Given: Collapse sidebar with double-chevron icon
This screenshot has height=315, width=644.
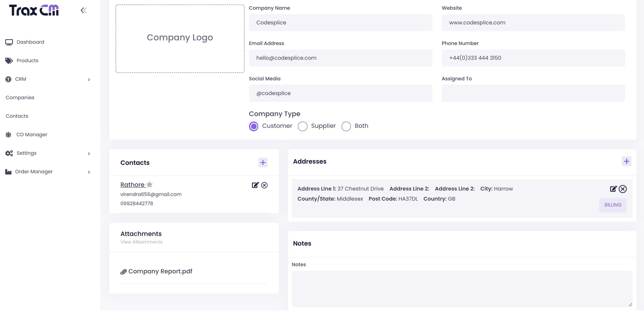Looking at the screenshot, I should (83, 10).
